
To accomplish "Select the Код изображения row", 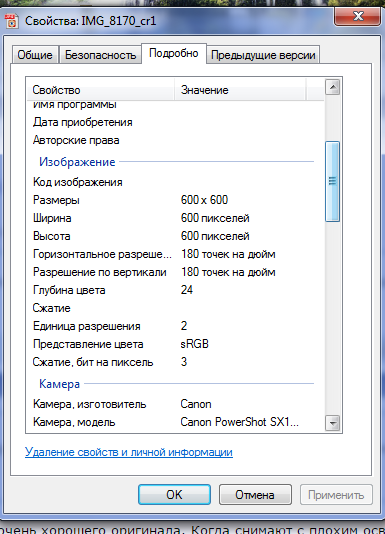I will [175, 182].
